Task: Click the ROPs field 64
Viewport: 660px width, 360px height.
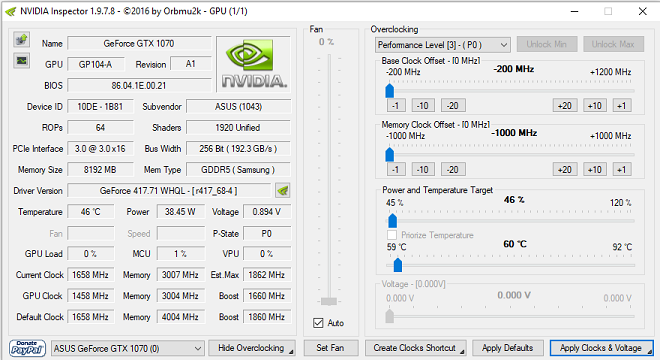Action: (100, 128)
